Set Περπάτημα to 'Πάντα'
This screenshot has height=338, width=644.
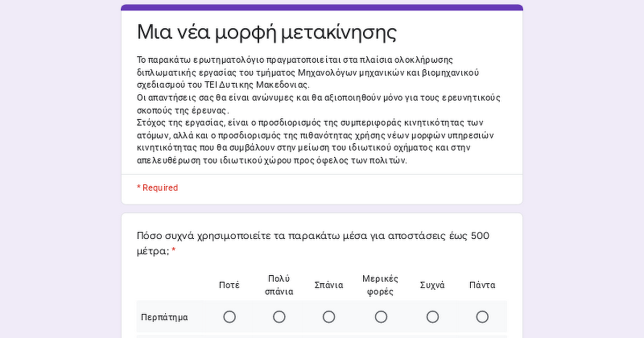tap(482, 317)
